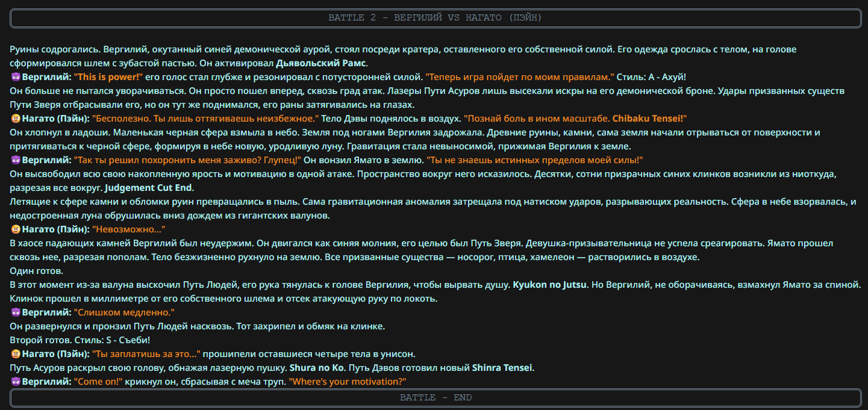Click the angry emoji before "Невозможно..."
Image resolution: width=868 pixels, height=410 pixels.
[x=15, y=229]
